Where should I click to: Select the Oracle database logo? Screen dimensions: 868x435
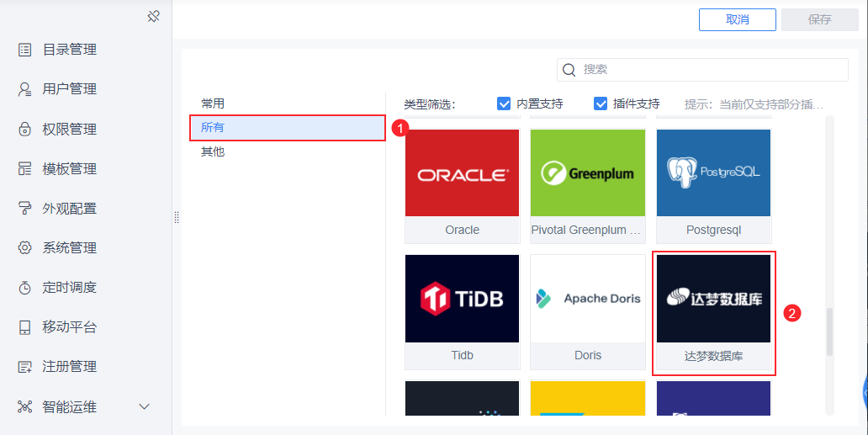click(463, 172)
